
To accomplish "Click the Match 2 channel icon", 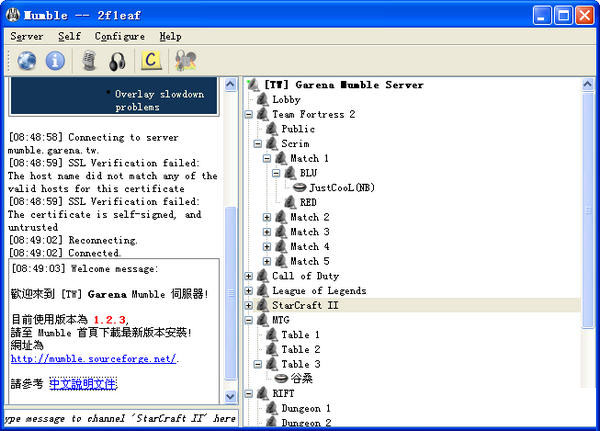I will point(281,217).
